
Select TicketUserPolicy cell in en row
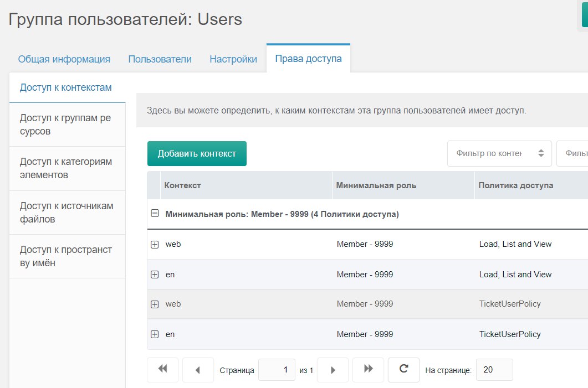pyautogui.click(x=510, y=334)
